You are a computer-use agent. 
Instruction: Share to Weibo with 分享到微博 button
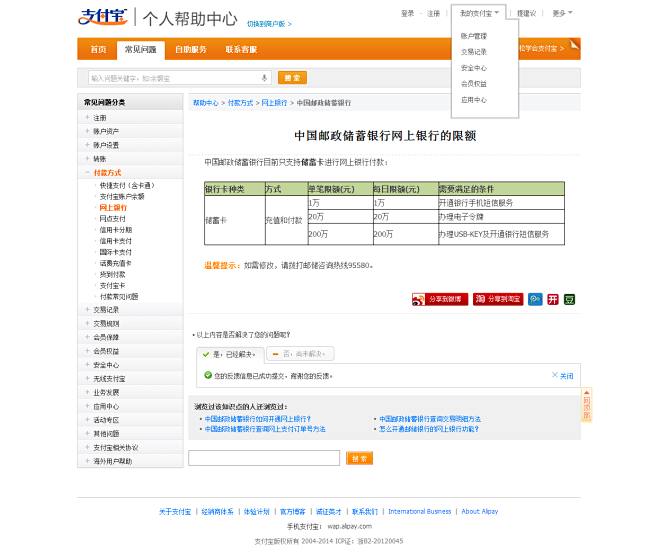pyautogui.click(x=440, y=299)
